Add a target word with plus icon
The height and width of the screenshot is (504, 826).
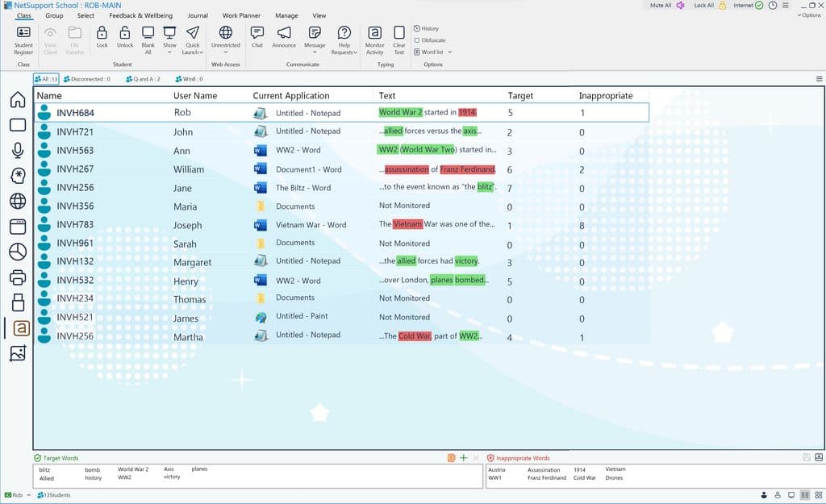point(464,458)
